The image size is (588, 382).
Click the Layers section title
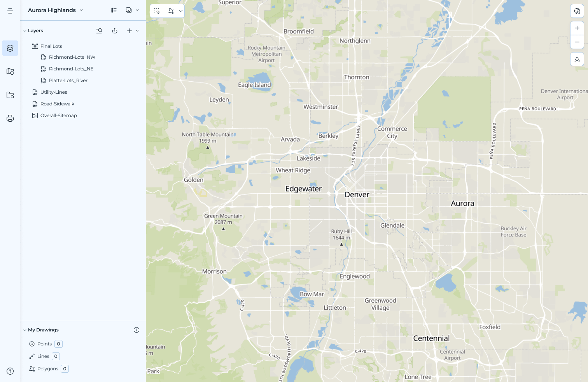[35, 31]
